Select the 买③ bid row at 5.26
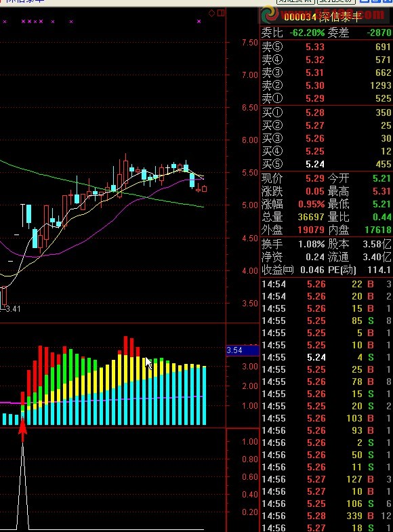Viewport: 393px width, 532px height. tap(327, 138)
